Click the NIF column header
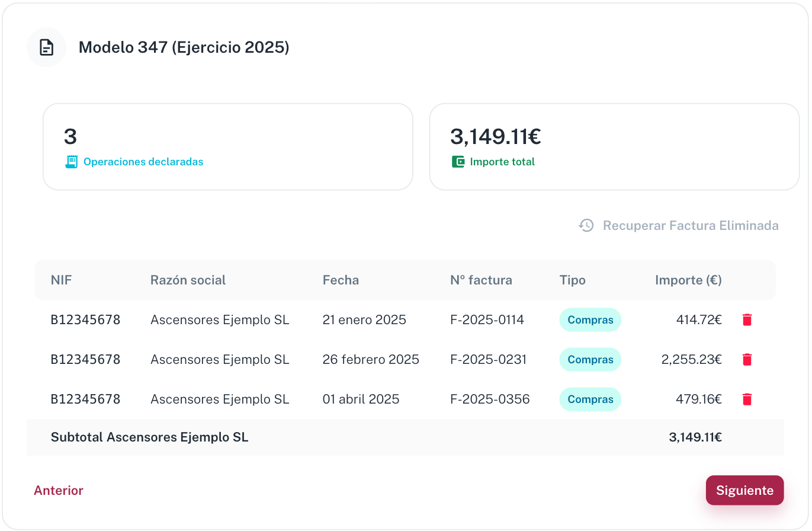812x531 pixels. (62, 280)
